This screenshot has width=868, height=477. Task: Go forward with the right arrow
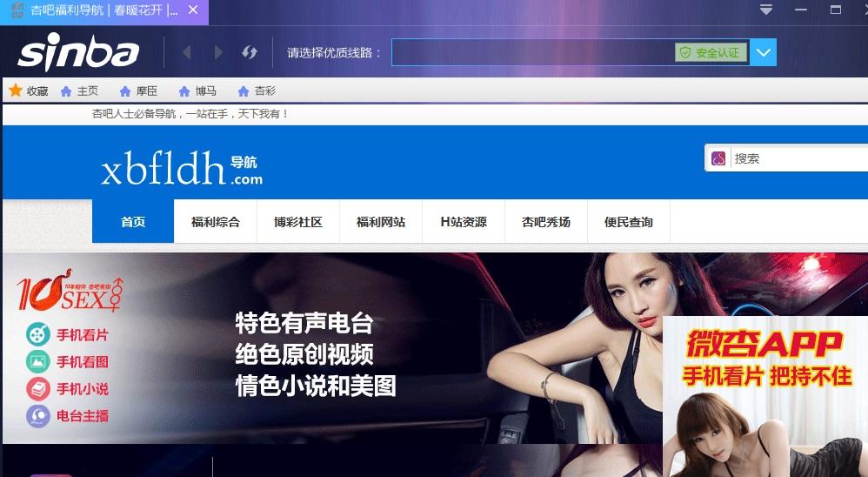[218, 52]
